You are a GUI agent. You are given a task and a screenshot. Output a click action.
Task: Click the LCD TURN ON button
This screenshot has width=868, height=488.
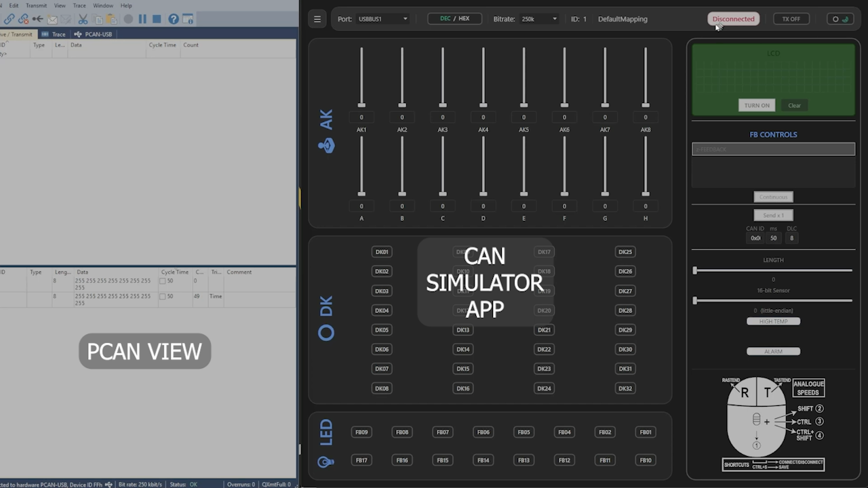point(757,106)
